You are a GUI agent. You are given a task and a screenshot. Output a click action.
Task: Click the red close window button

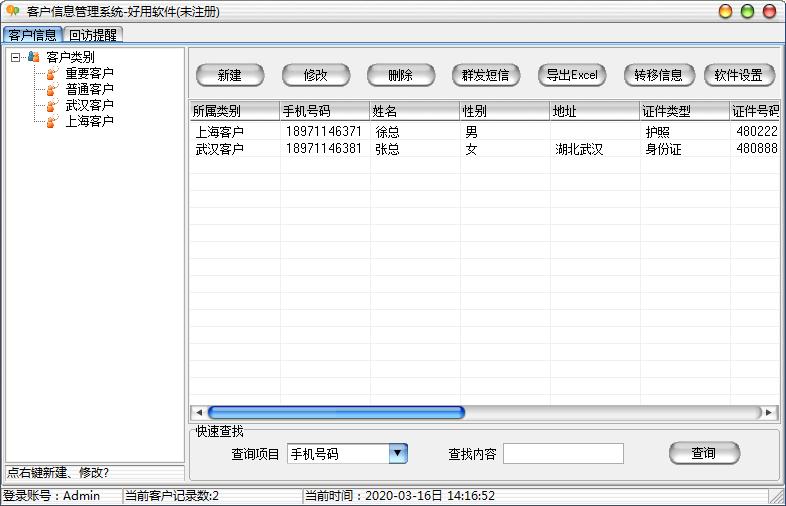[769, 11]
